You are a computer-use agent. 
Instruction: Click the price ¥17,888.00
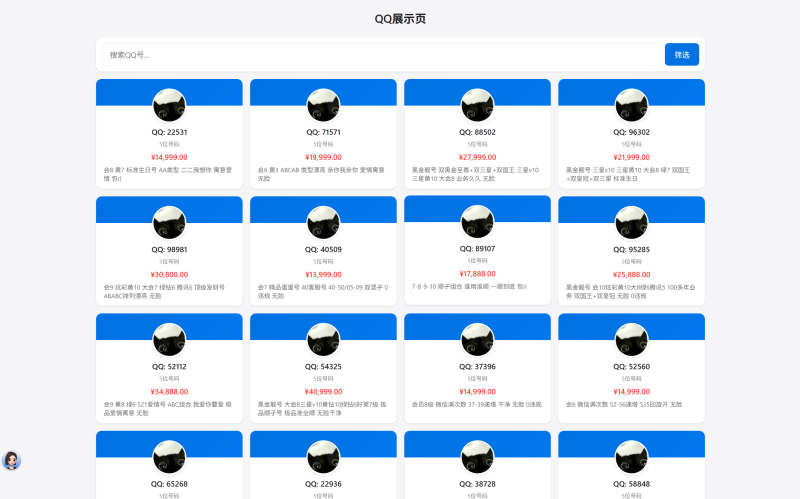click(478, 273)
